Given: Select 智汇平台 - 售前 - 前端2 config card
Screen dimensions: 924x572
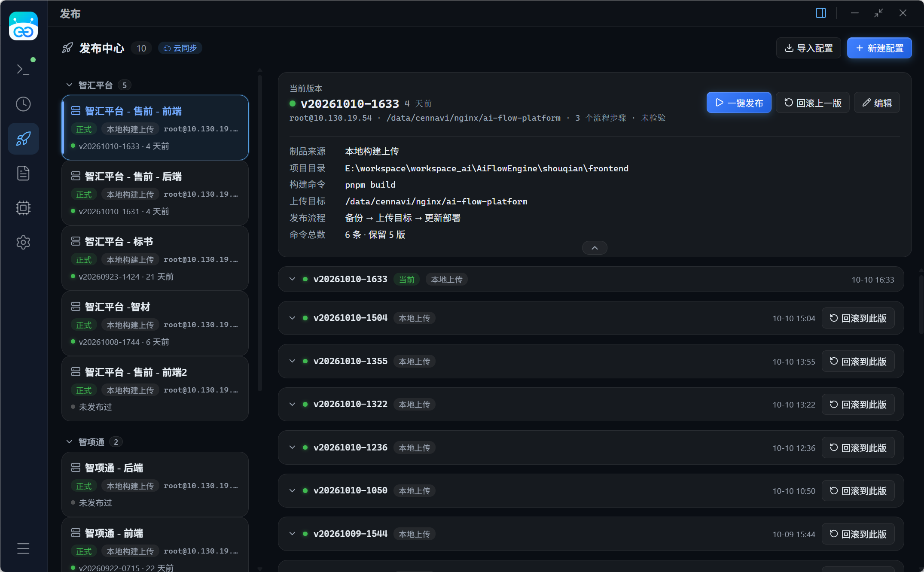Looking at the screenshot, I should pyautogui.click(x=155, y=389).
